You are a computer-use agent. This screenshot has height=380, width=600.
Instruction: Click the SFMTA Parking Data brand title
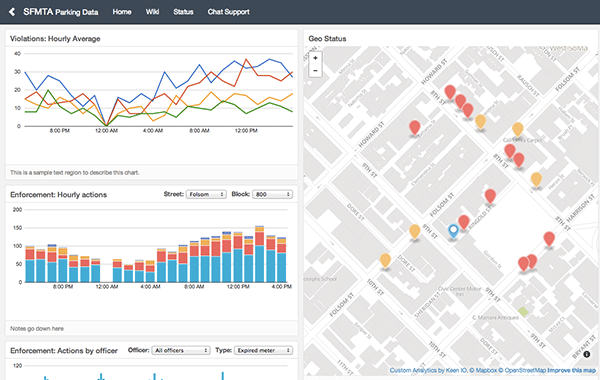pos(60,12)
